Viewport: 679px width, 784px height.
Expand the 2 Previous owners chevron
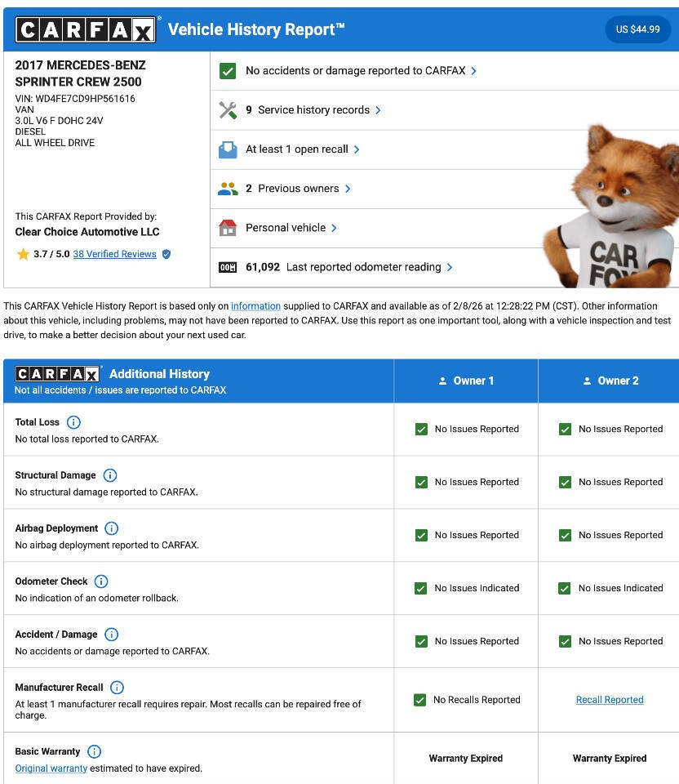click(348, 189)
